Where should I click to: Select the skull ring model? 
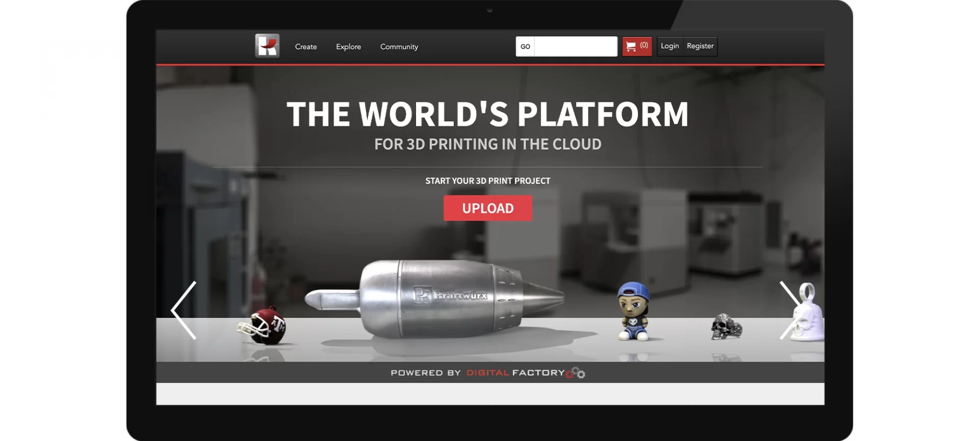point(726,327)
